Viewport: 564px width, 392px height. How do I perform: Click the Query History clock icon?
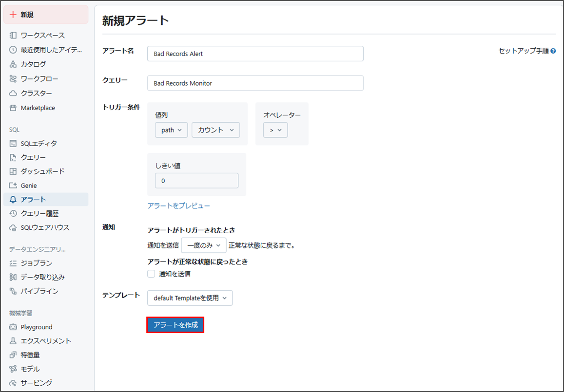pyautogui.click(x=13, y=213)
